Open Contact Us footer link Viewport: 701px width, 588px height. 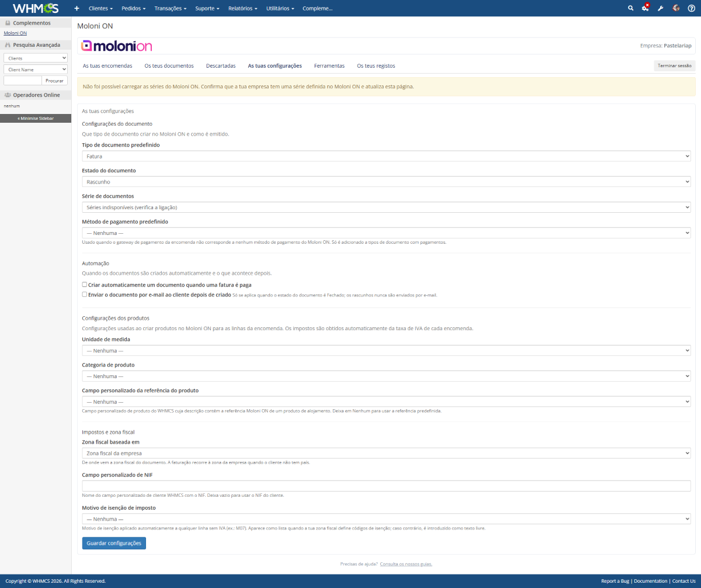pos(684,581)
